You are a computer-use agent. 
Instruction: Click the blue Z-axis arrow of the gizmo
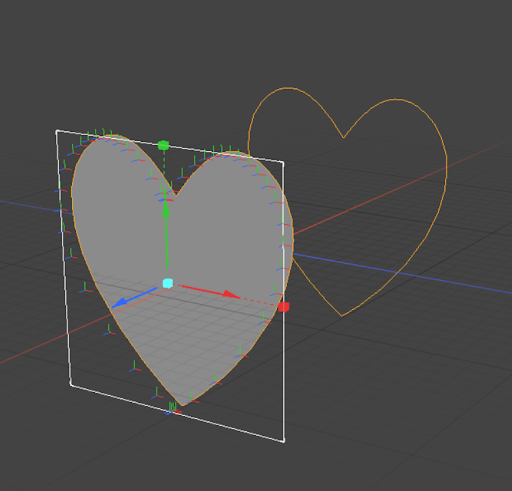point(134,298)
